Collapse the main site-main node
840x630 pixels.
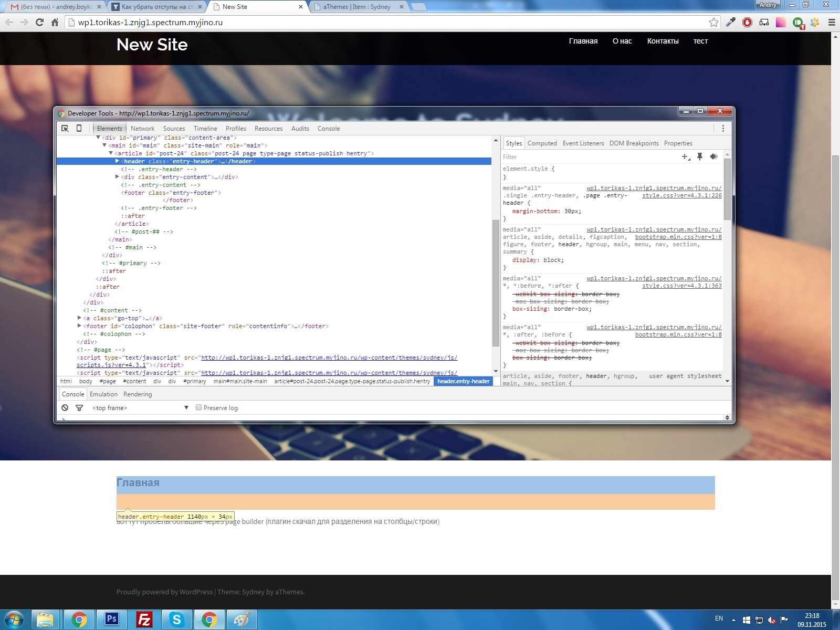click(104, 145)
